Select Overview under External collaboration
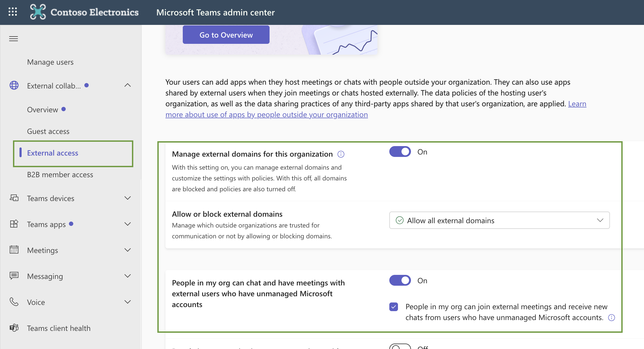The width and height of the screenshot is (644, 349). pyautogui.click(x=43, y=110)
